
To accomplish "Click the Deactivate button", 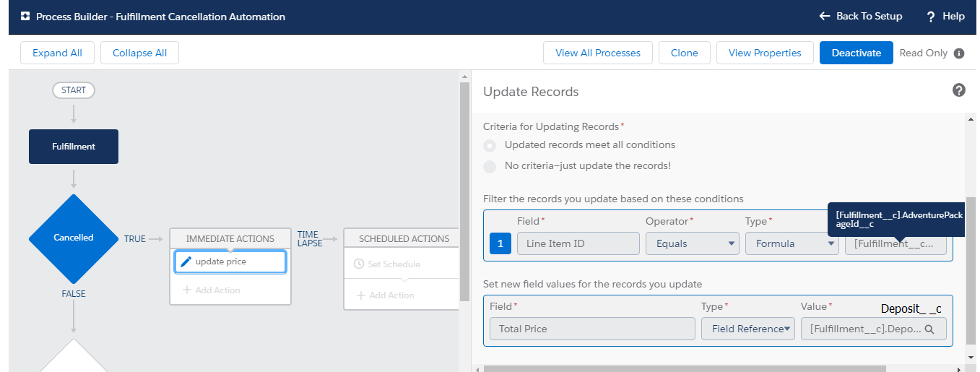I will point(856,53).
